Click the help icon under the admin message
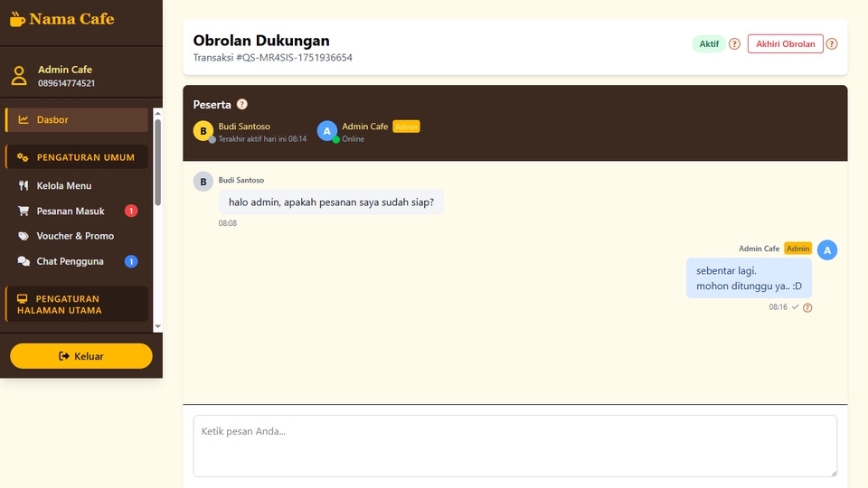This screenshot has width=868, height=488. [x=807, y=307]
